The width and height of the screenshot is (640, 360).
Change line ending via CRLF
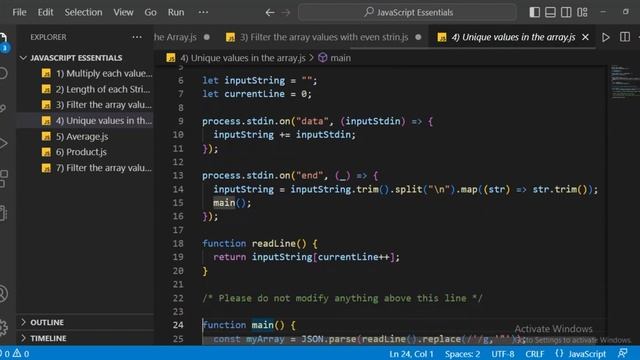click(534, 354)
